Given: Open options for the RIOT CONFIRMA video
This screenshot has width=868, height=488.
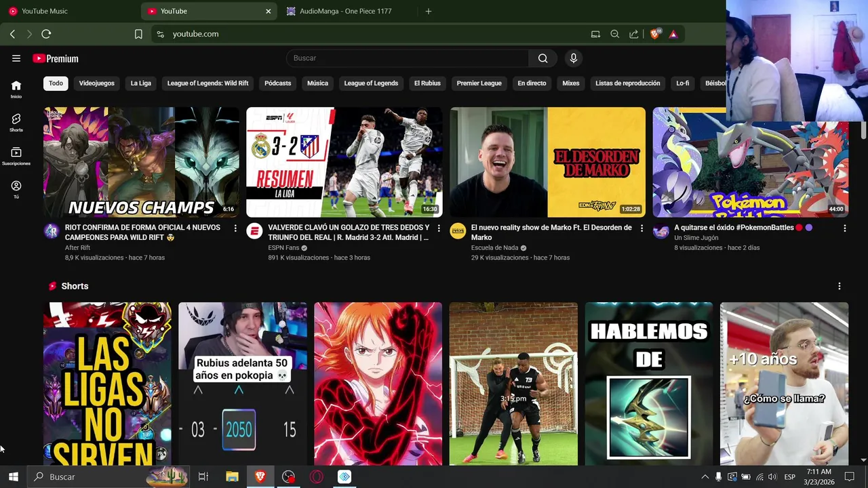Looking at the screenshot, I should pyautogui.click(x=235, y=228).
